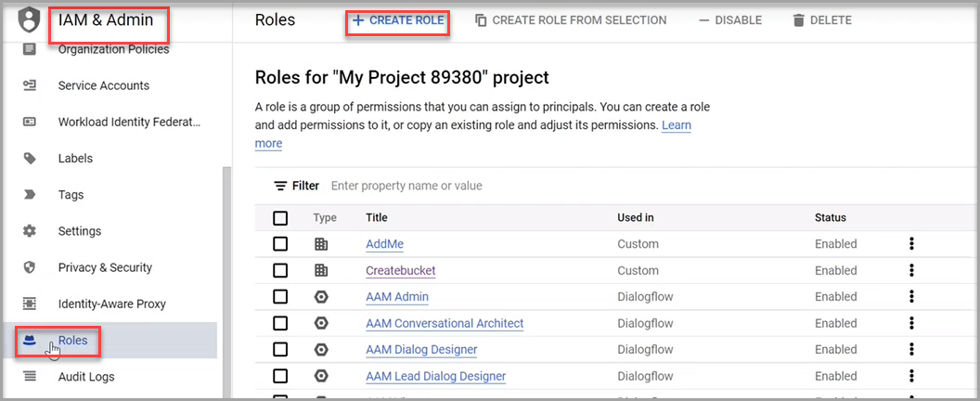Expand actions menu for AAM Dialog Designer
Screen dimensions: 980x401
click(911, 350)
